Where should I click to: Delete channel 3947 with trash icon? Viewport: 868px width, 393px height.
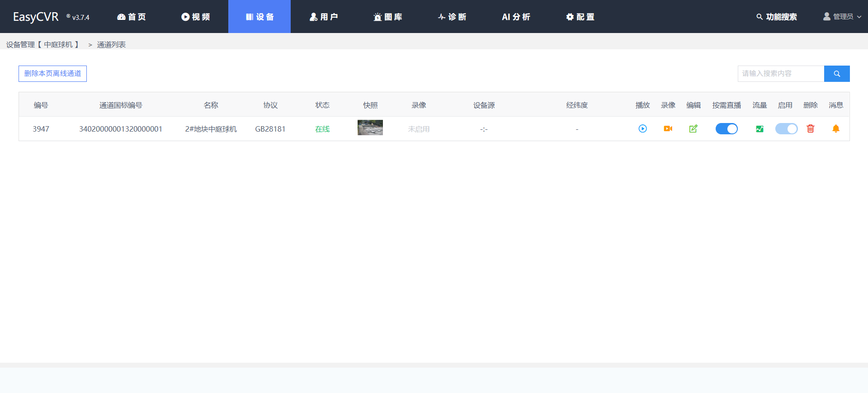[811, 129]
